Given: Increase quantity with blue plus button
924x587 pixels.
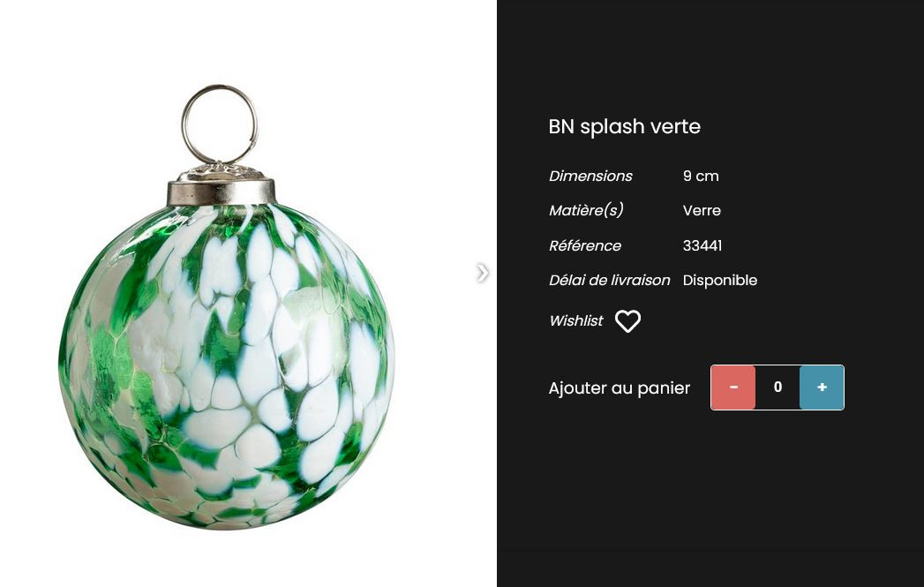Looking at the screenshot, I should (822, 388).
